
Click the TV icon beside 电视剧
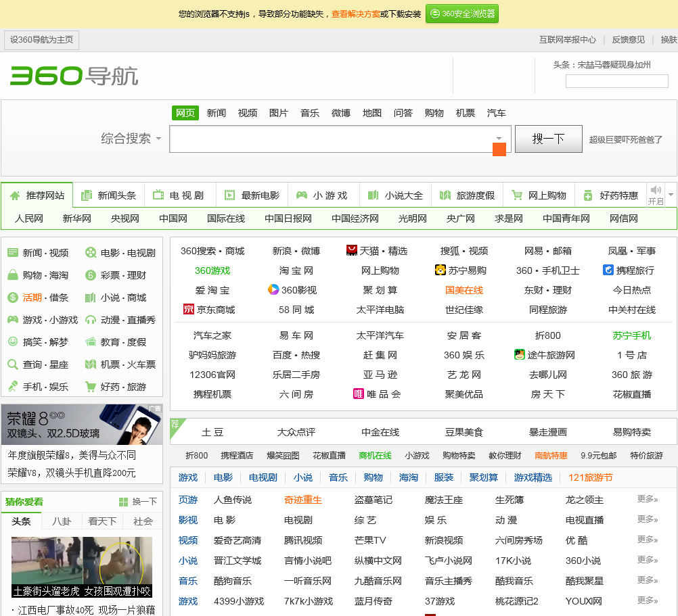(x=158, y=195)
